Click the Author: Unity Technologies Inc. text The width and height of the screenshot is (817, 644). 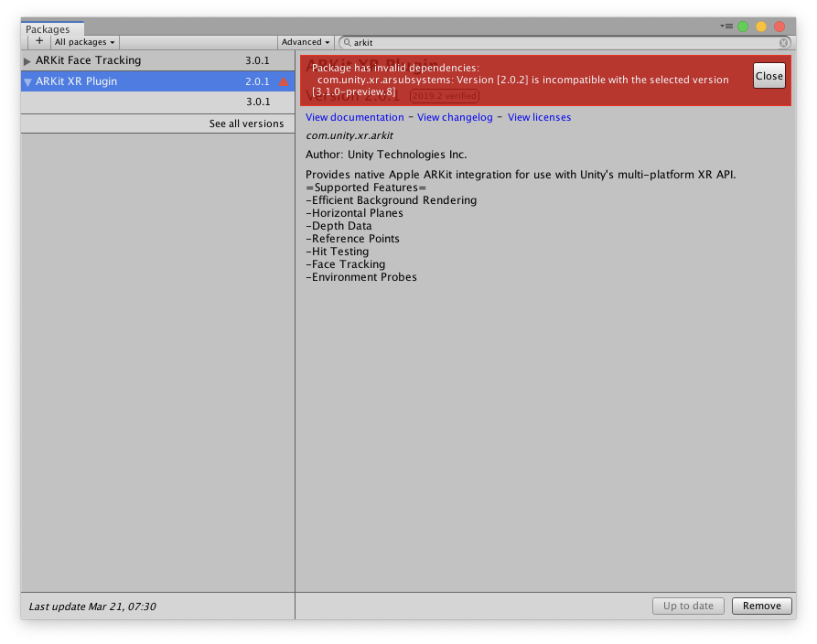[x=386, y=155]
